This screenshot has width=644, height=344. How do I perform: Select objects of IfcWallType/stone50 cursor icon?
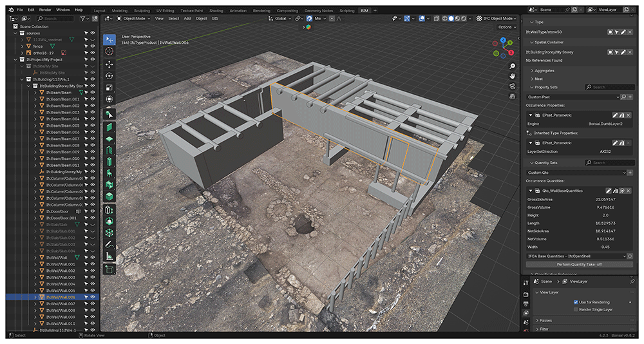[616, 32]
